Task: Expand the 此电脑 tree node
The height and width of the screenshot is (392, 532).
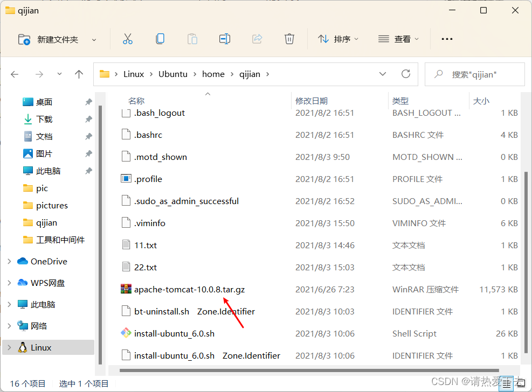Action: pos(9,305)
